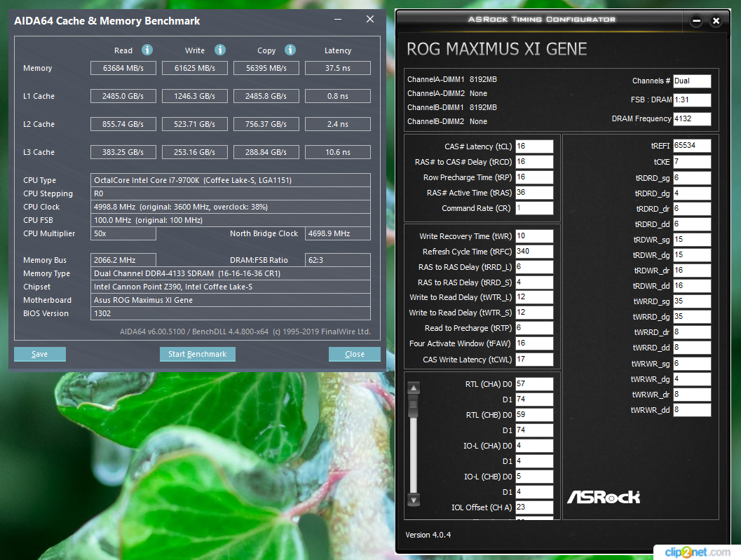
Task: Click the Four Activate Window (tFAW) field
Action: pos(534,343)
